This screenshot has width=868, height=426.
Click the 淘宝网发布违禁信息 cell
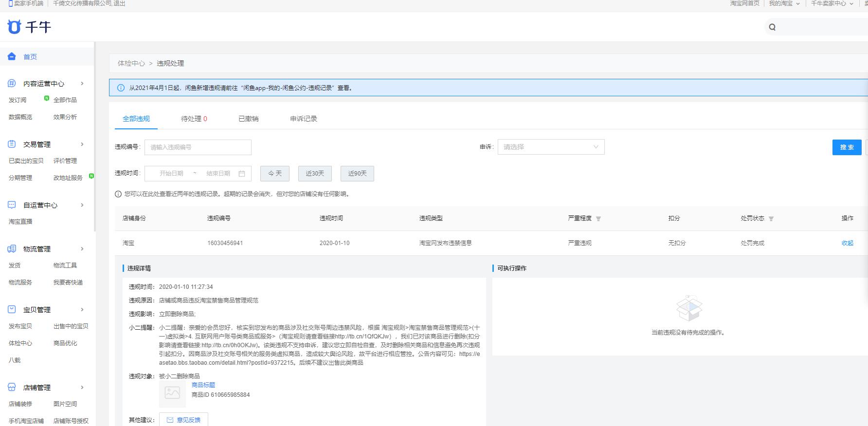pyautogui.click(x=446, y=243)
